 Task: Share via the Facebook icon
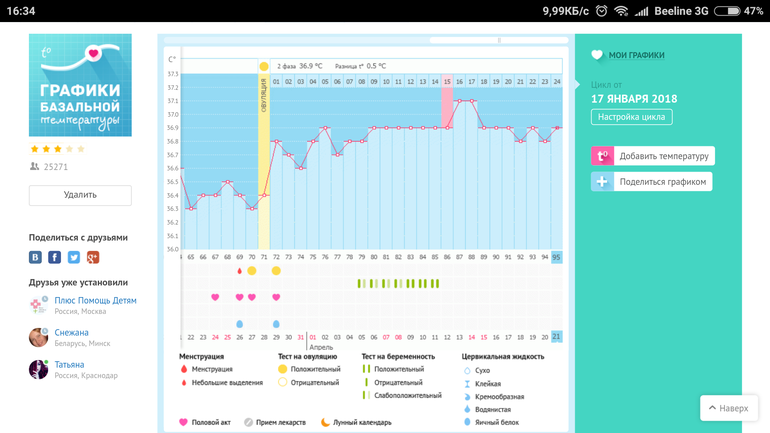coord(55,257)
